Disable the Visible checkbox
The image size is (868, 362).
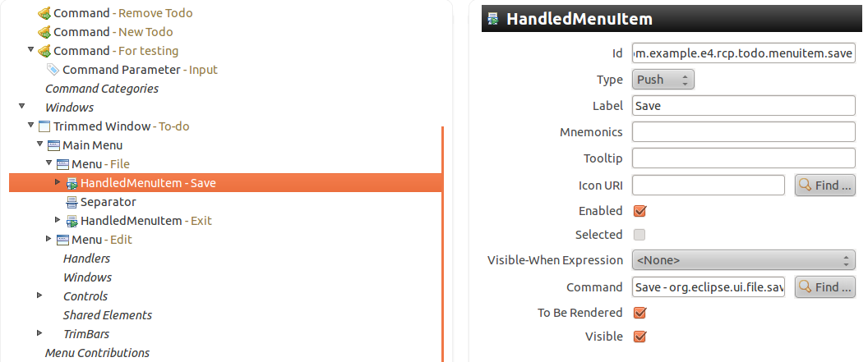click(x=639, y=337)
